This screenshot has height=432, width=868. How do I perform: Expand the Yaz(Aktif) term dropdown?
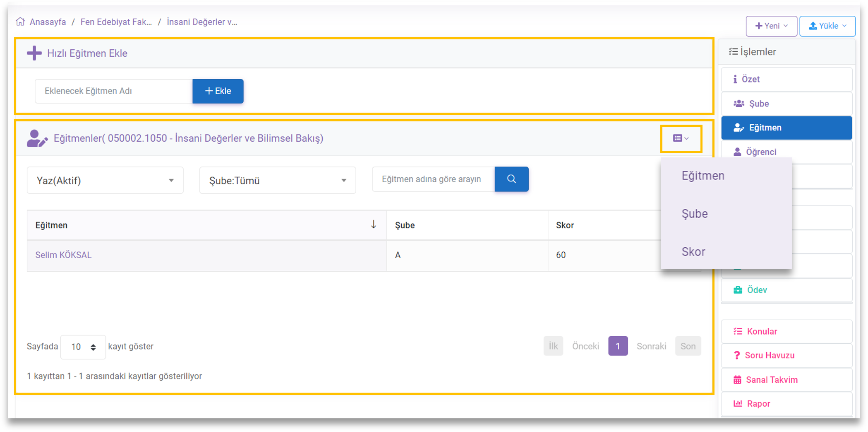105,180
